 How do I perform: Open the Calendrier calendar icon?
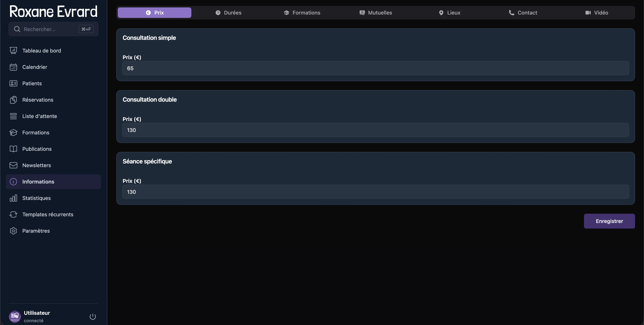click(13, 67)
